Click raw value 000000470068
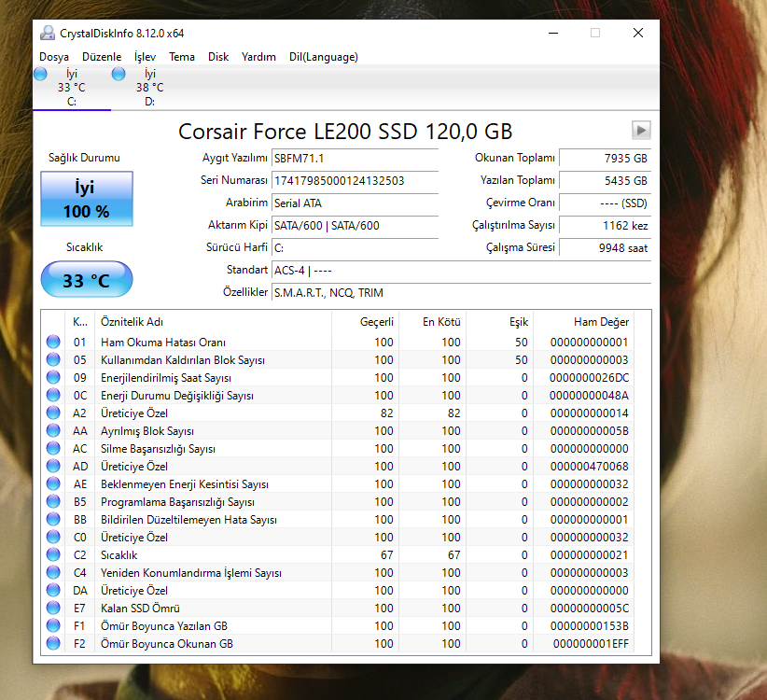Viewport: 767px width, 700px height. (x=589, y=467)
